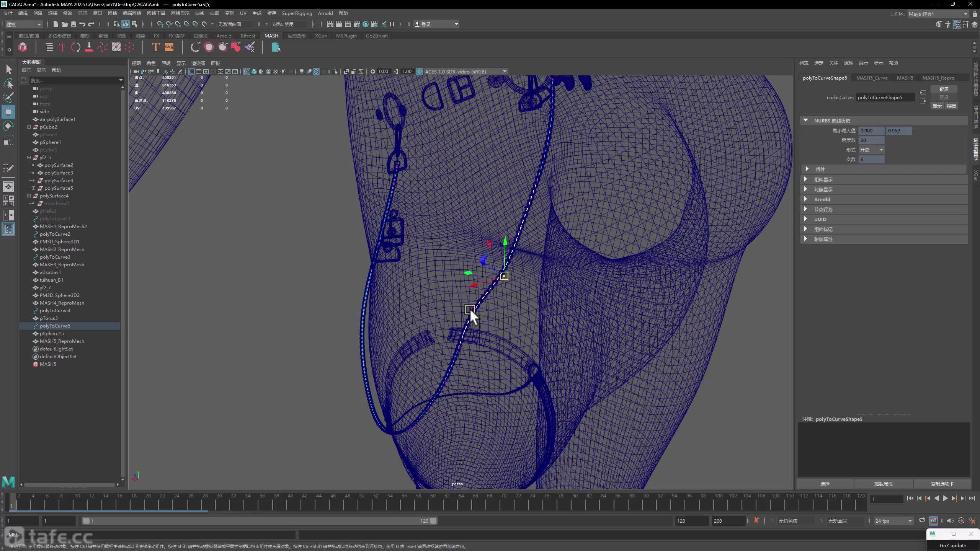Click the MASH placer download shelf icon
The height and width of the screenshot is (551, 980).
click(x=89, y=47)
